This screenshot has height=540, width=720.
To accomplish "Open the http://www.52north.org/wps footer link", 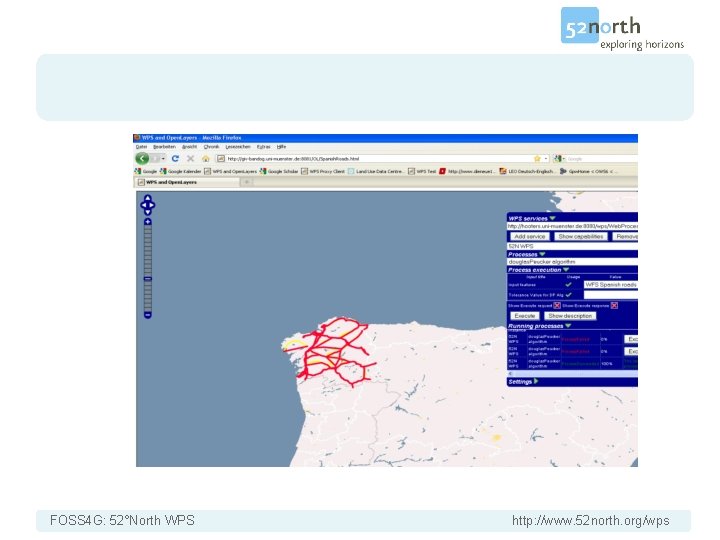I will (x=591, y=520).
